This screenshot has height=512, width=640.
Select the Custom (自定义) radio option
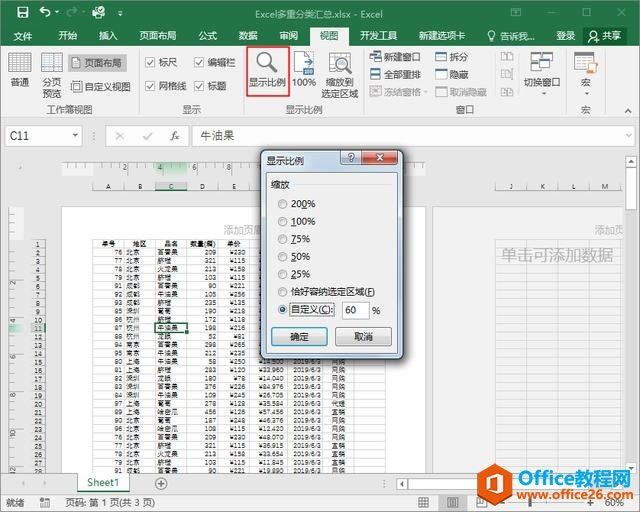282,309
